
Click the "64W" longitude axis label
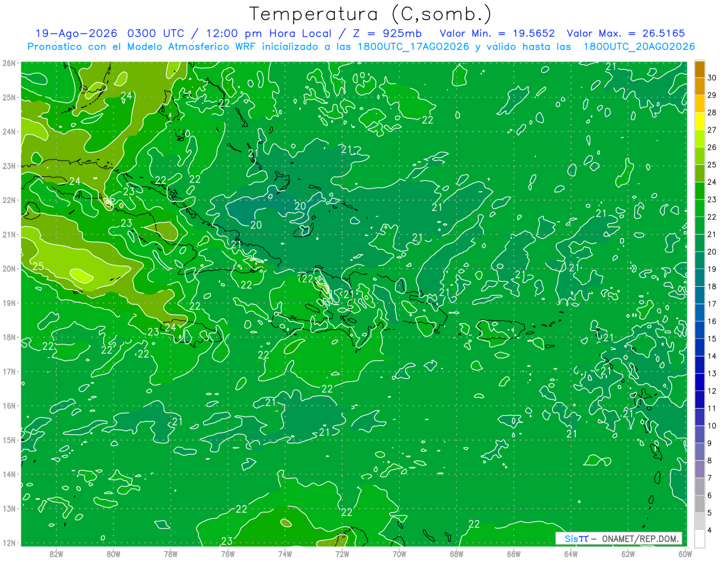tap(571, 554)
